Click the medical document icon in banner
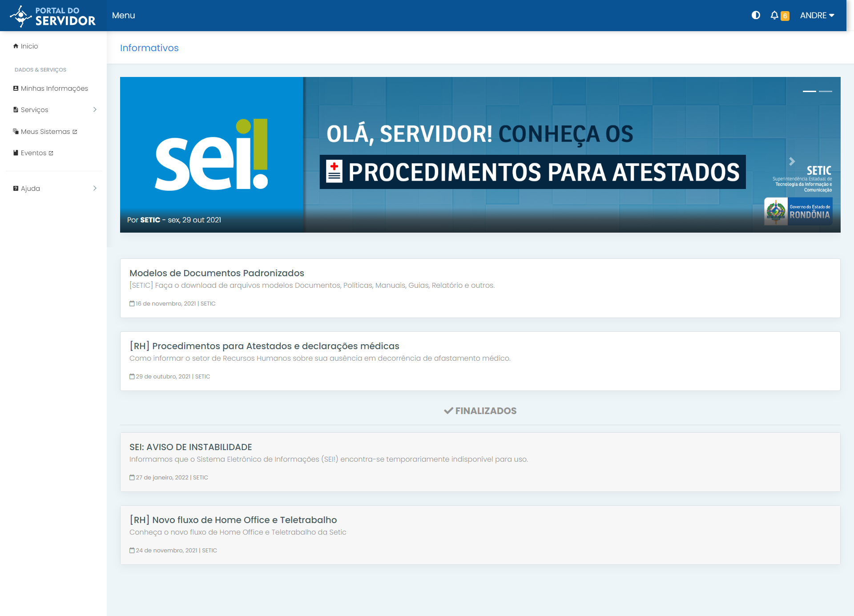This screenshot has height=616, width=854. click(x=334, y=172)
